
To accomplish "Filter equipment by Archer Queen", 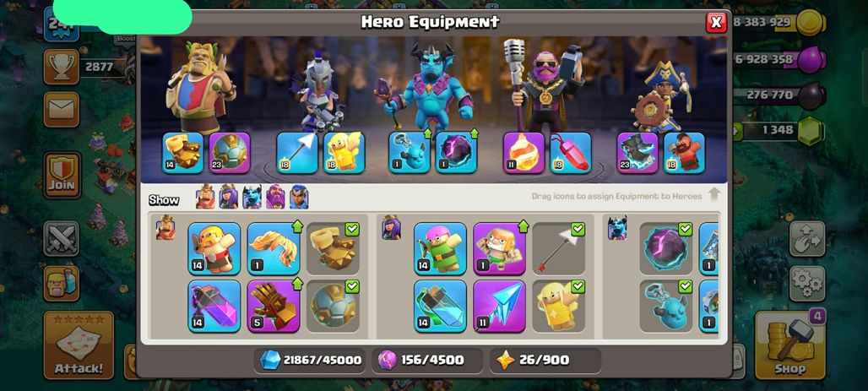I will [229, 197].
